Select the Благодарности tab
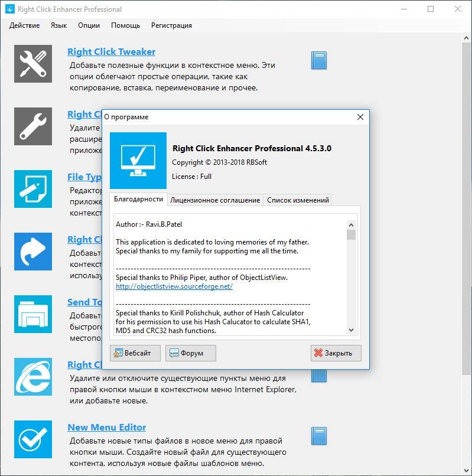Viewport: 472px width, 476px height. [138, 199]
